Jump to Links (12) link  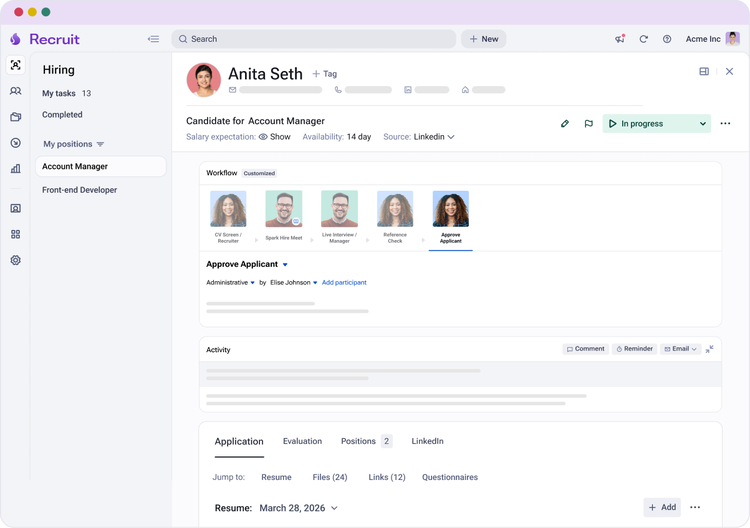386,477
